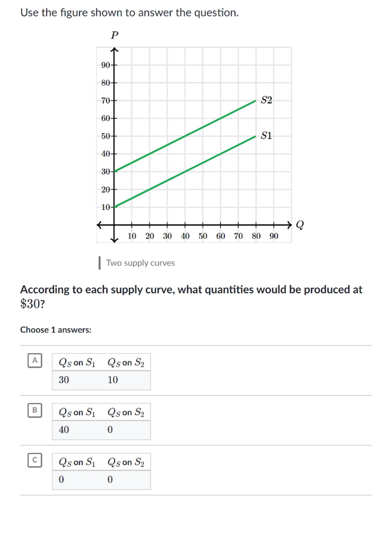
Task: Click the Q axis label beside graph
Action: [300, 224]
